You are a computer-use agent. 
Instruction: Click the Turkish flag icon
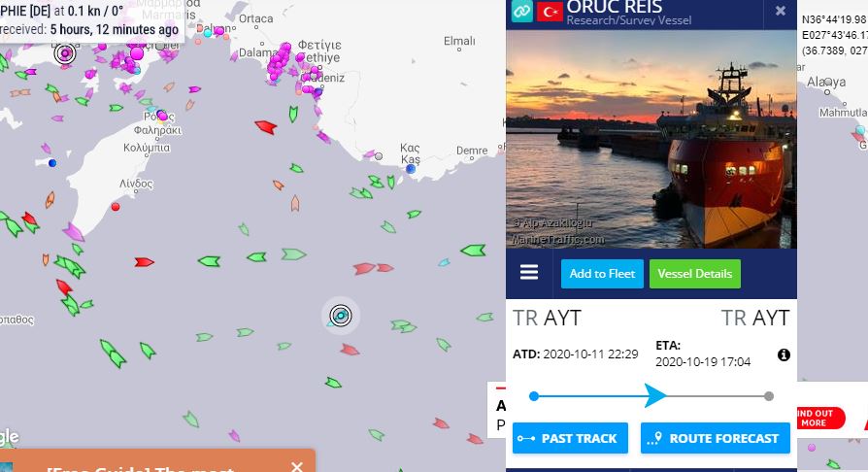[x=550, y=12]
